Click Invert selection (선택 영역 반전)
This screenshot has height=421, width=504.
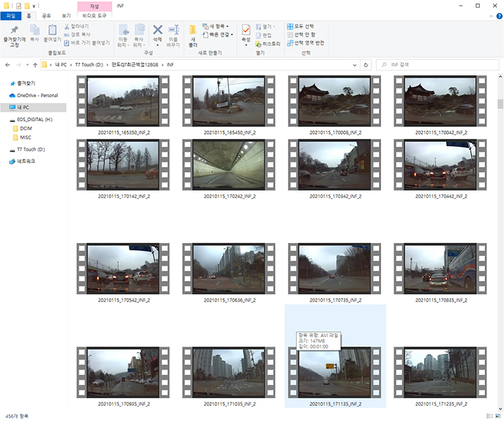tap(305, 43)
